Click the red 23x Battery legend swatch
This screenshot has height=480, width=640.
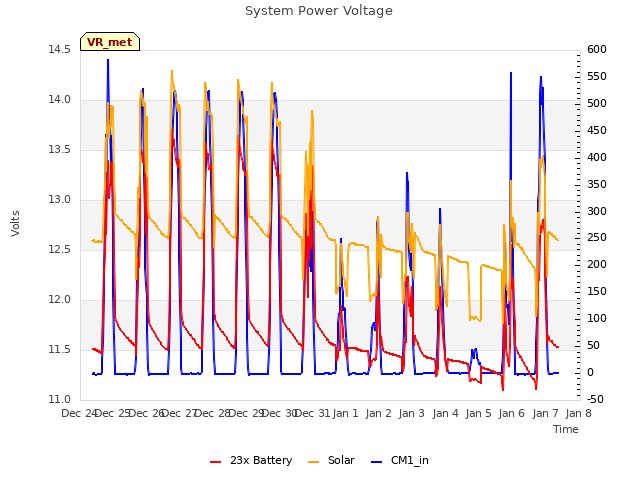pos(215,462)
